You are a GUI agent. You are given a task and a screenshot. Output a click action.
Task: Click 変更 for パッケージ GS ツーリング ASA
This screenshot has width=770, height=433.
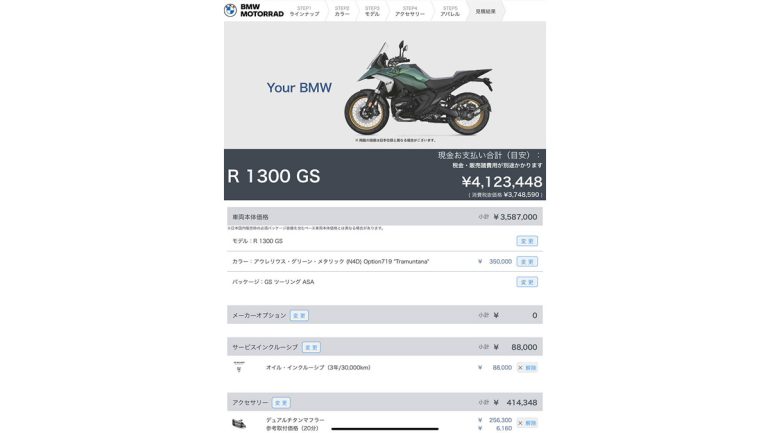527,282
